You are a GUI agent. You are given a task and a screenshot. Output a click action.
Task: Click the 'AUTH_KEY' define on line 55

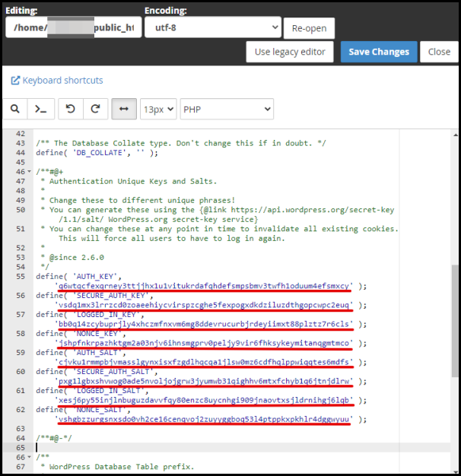(x=78, y=276)
